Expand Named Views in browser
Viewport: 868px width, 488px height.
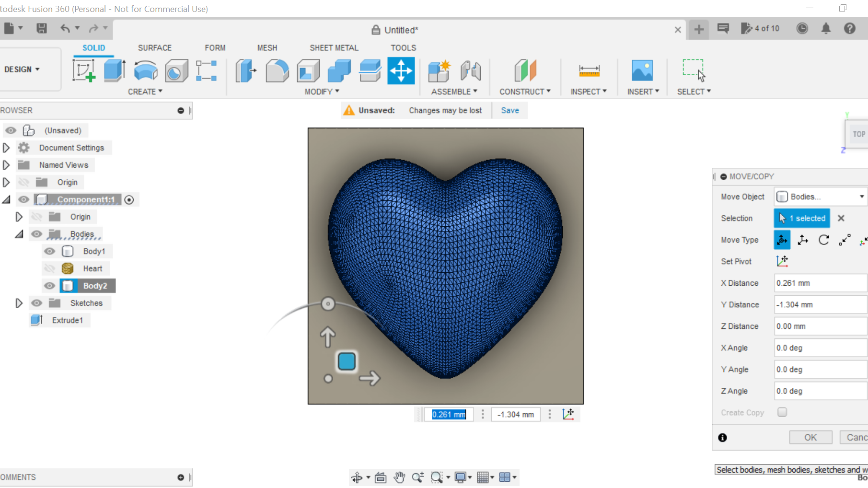[x=6, y=164]
